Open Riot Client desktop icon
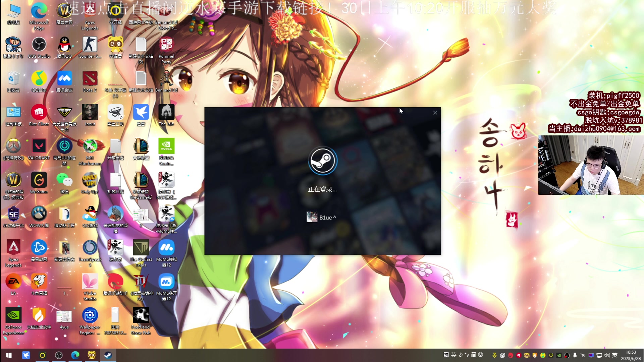 pyautogui.click(x=39, y=113)
